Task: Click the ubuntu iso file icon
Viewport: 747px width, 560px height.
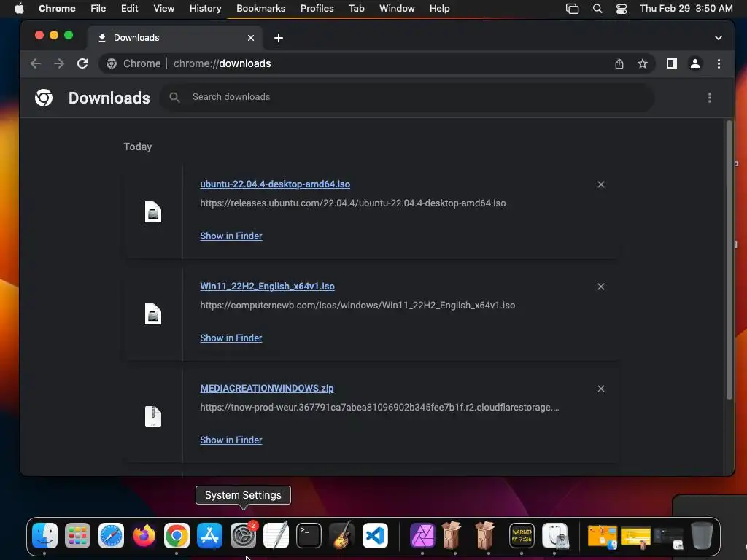Action: point(153,212)
